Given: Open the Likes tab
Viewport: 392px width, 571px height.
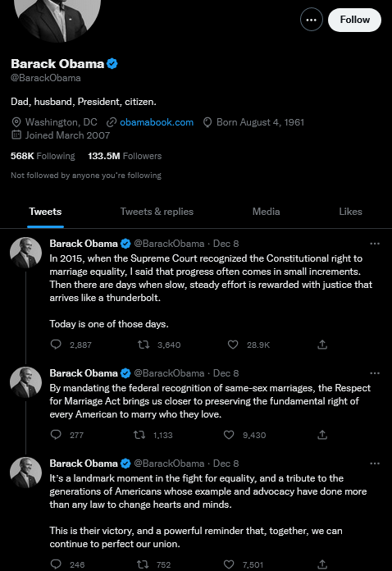Looking at the screenshot, I should pos(350,212).
